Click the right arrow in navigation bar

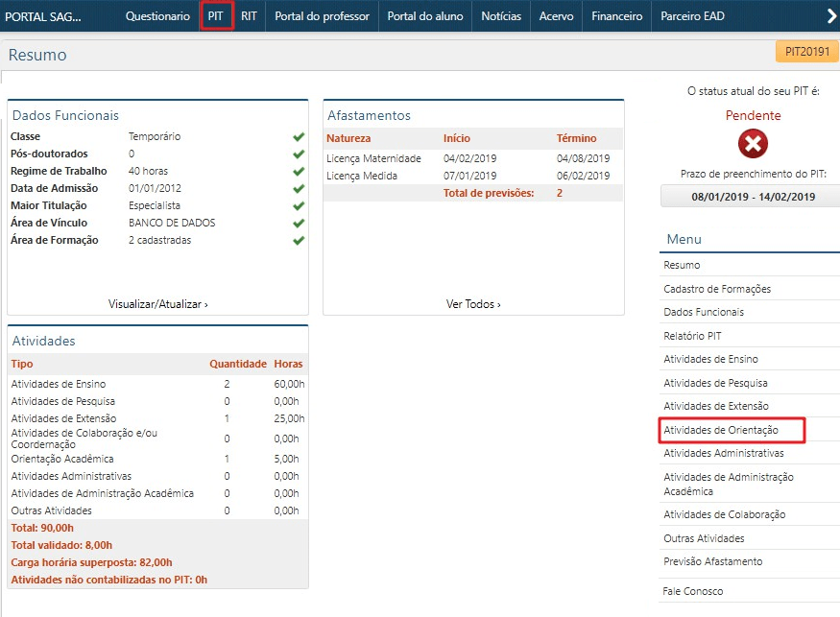coord(831,16)
